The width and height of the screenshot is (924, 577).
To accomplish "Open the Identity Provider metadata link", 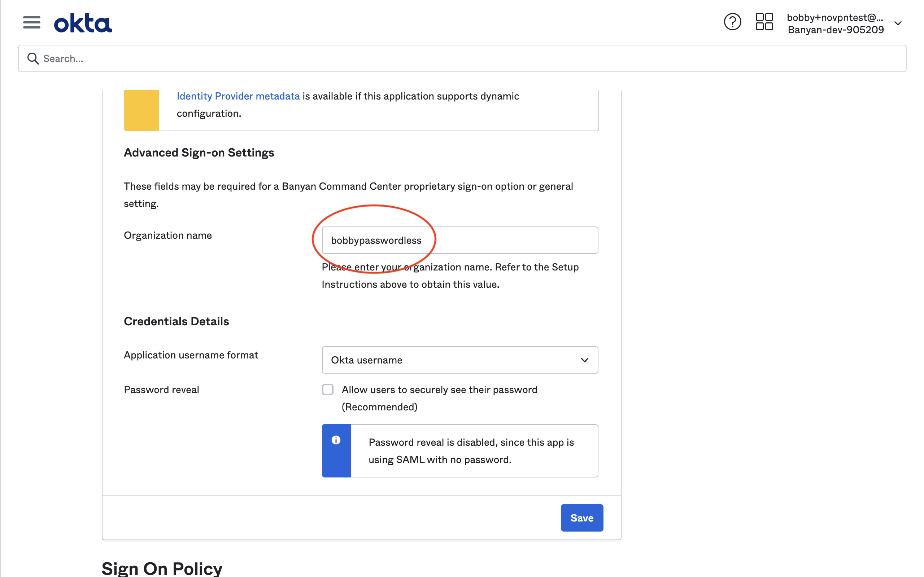I will click(x=238, y=96).
